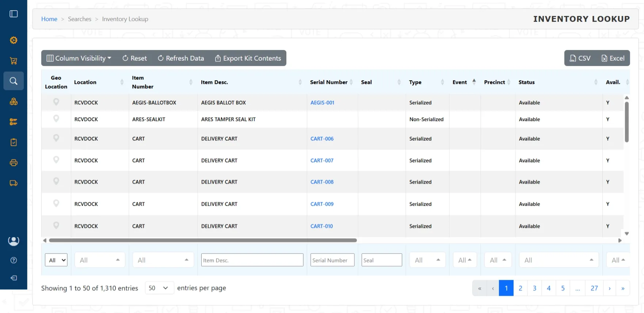This screenshot has height=313, width=644.
Task: Open the clipboard checklist sidebar icon
Action: (14, 142)
